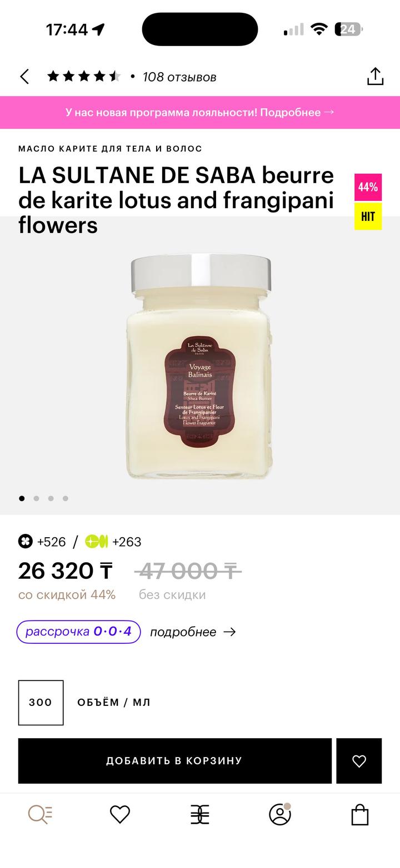This screenshot has width=400, height=868.
Task: Tap the back arrow icon
Action: [24, 77]
